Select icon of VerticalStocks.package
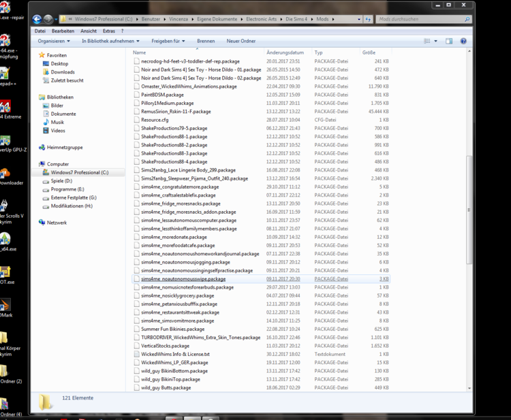 pos(136,346)
